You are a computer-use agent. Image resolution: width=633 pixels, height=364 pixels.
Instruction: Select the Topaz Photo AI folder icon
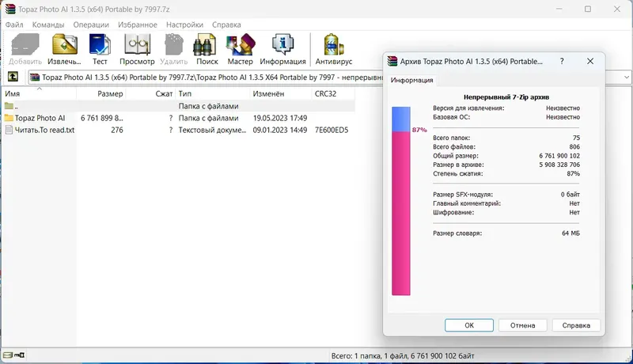point(9,118)
